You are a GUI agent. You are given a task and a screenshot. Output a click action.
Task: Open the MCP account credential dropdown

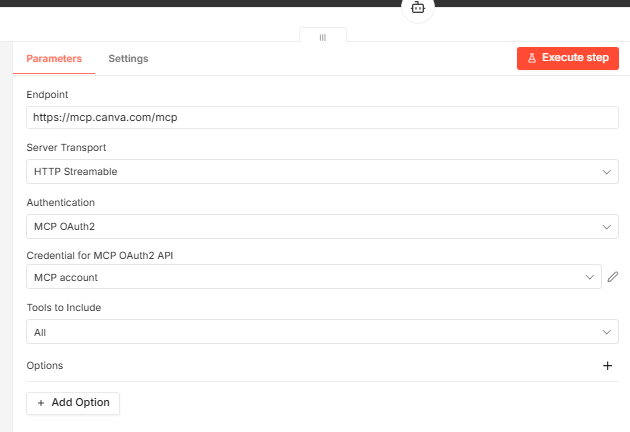click(x=314, y=277)
